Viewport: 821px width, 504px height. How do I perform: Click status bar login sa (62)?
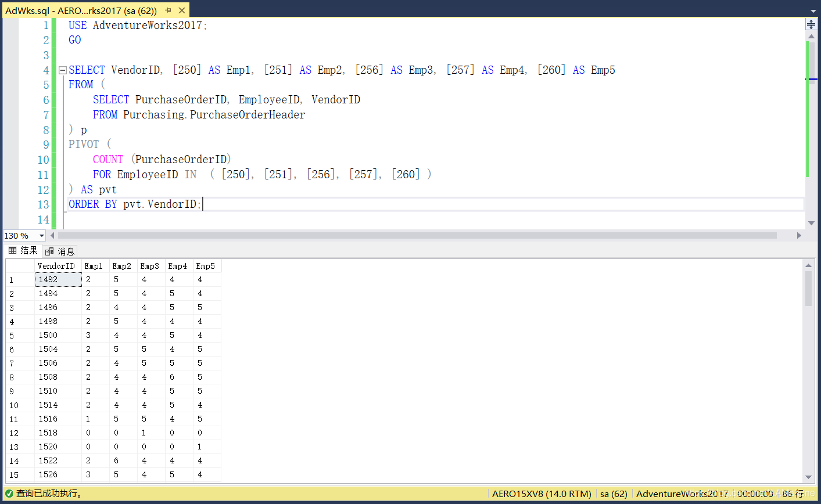coord(614,494)
